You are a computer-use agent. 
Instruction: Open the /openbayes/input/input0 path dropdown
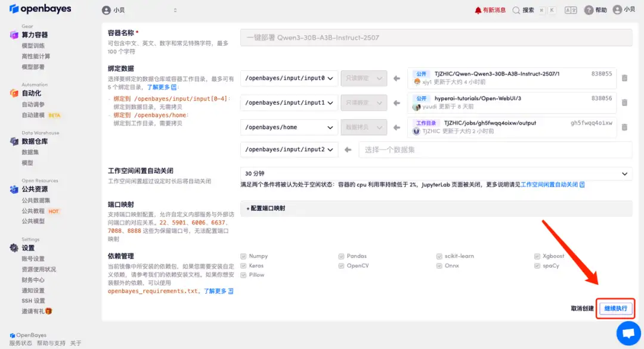(289, 78)
